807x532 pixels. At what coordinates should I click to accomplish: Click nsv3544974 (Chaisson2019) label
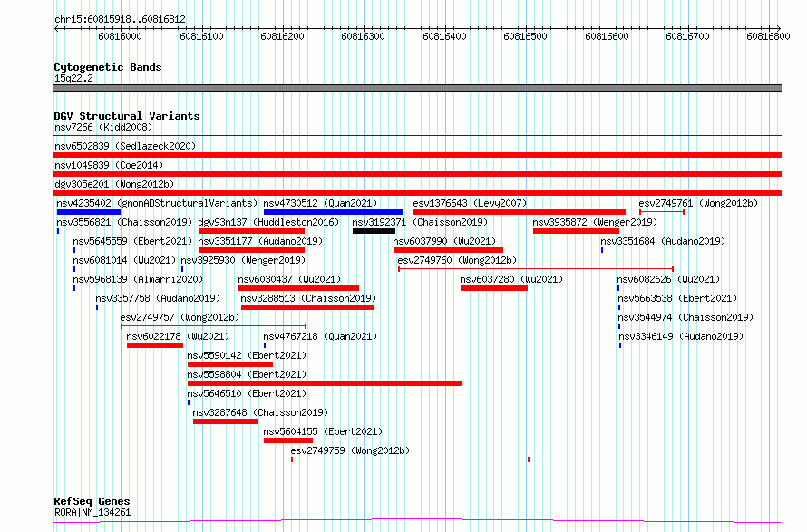pos(685,317)
